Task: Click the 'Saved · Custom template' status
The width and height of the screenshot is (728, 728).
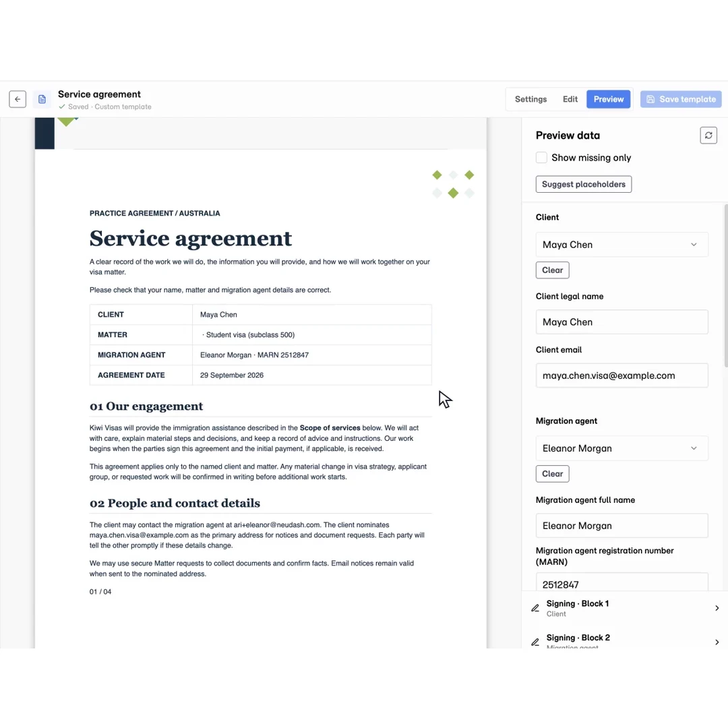Action: click(105, 107)
